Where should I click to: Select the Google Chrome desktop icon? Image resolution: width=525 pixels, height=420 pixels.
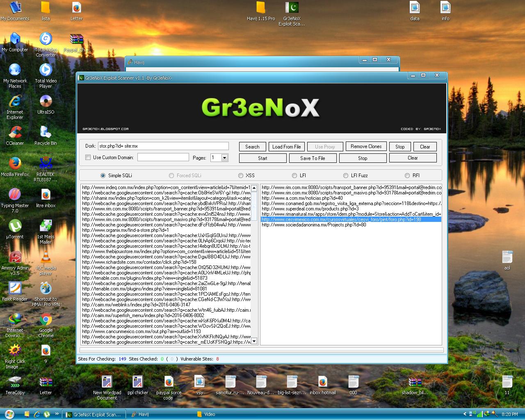46,325
